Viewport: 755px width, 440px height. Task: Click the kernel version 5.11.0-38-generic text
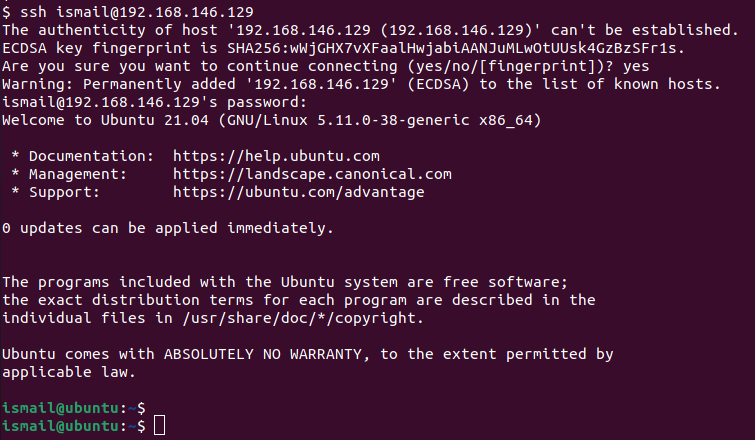pyautogui.click(x=393, y=120)
